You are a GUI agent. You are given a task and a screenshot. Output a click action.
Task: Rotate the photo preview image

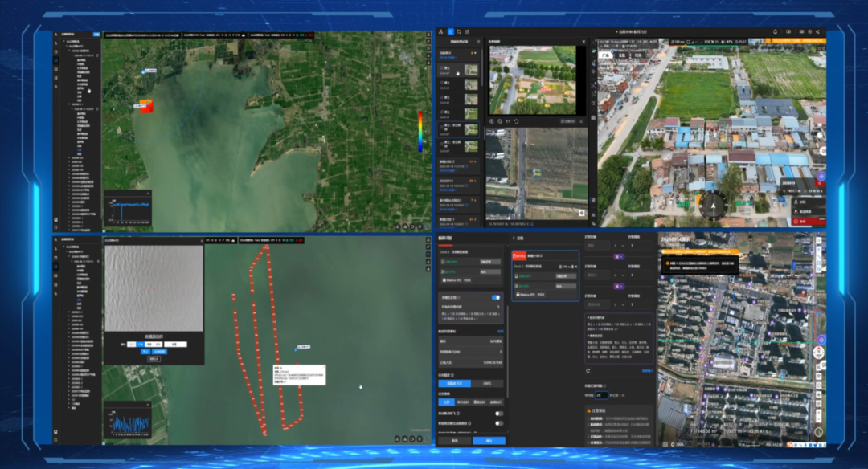click(517, 121)
